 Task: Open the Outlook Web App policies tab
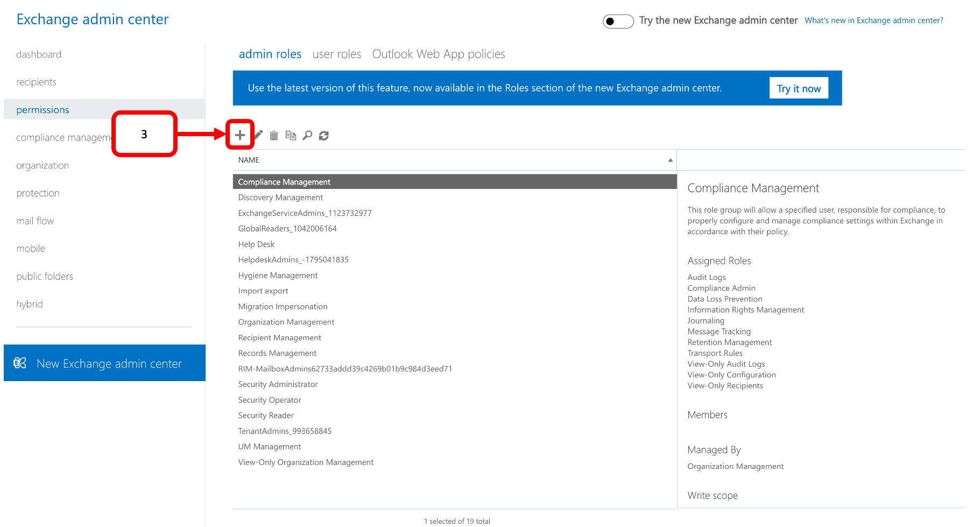438,54
